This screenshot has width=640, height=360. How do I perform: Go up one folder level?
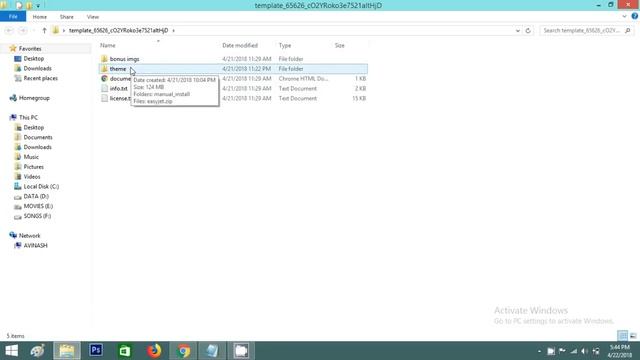tap(44, 31)
